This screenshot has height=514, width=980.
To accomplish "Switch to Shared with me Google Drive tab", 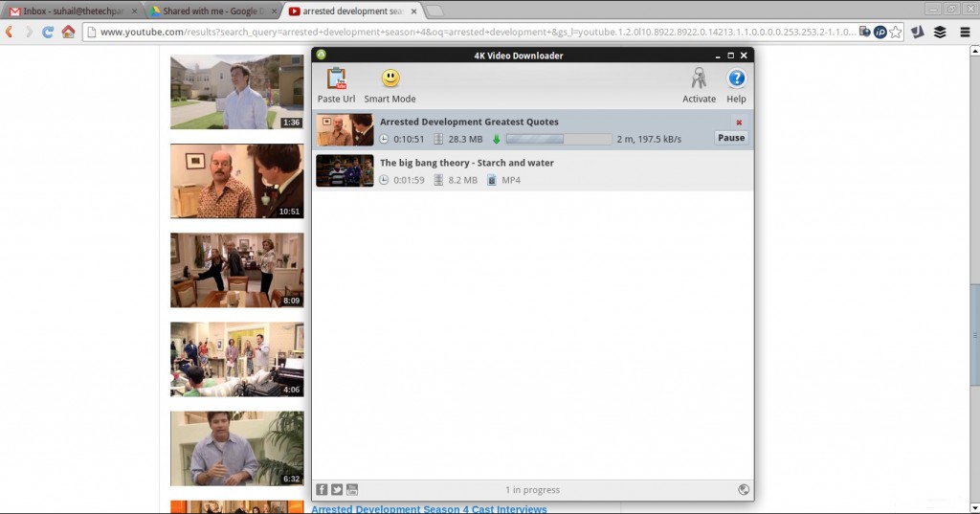I will pos(212,11).
